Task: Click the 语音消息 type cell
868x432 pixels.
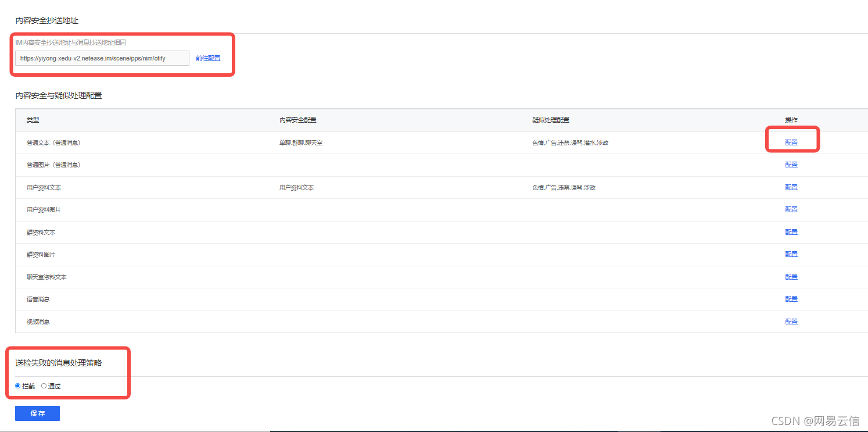Action: coord(38,299)
